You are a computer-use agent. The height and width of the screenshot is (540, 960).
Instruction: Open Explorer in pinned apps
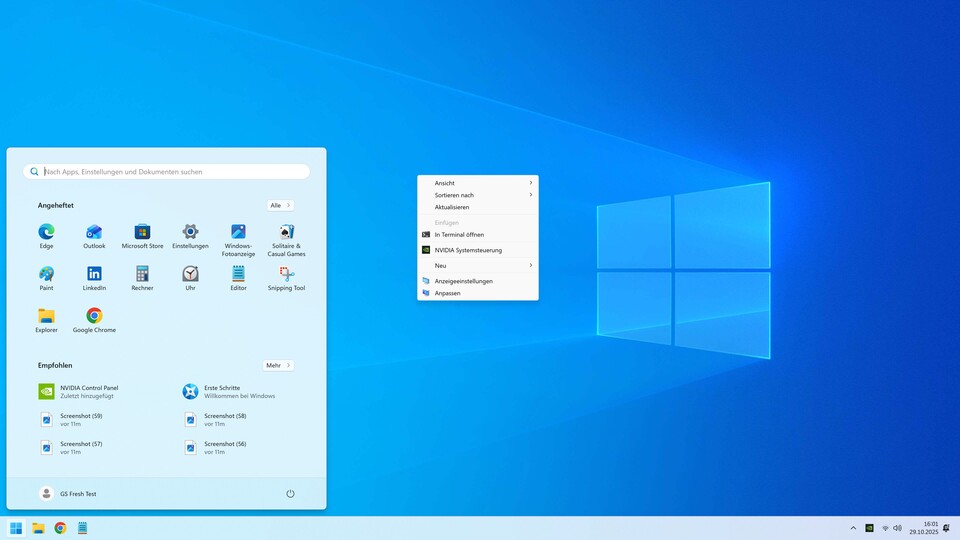click(x=46, y=320)
